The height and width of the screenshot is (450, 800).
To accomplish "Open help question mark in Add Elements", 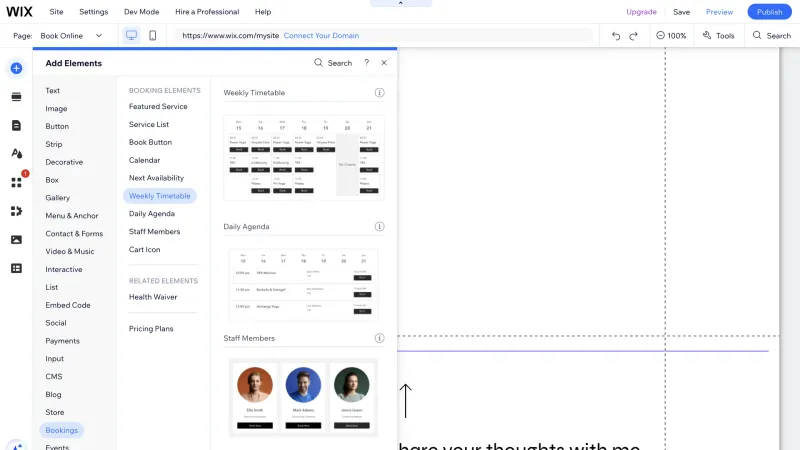I will (x=366, y=62).
